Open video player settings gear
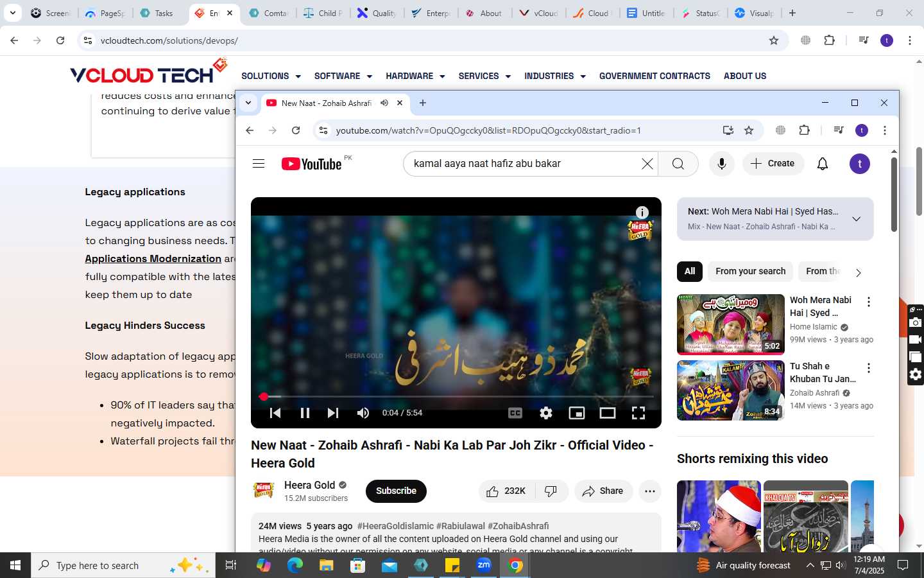Image resolution: width=924 pixels, height=578 pixels. [546, 413]
